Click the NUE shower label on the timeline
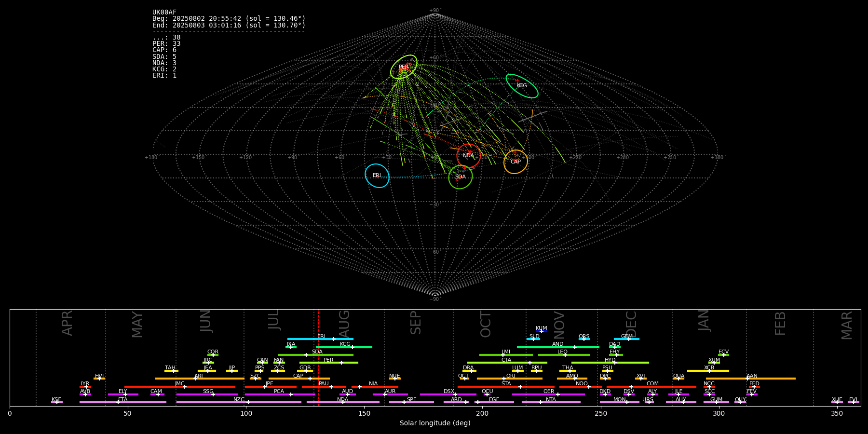The height and width of the screenshot is (434, 868). (x=394, y=376)
